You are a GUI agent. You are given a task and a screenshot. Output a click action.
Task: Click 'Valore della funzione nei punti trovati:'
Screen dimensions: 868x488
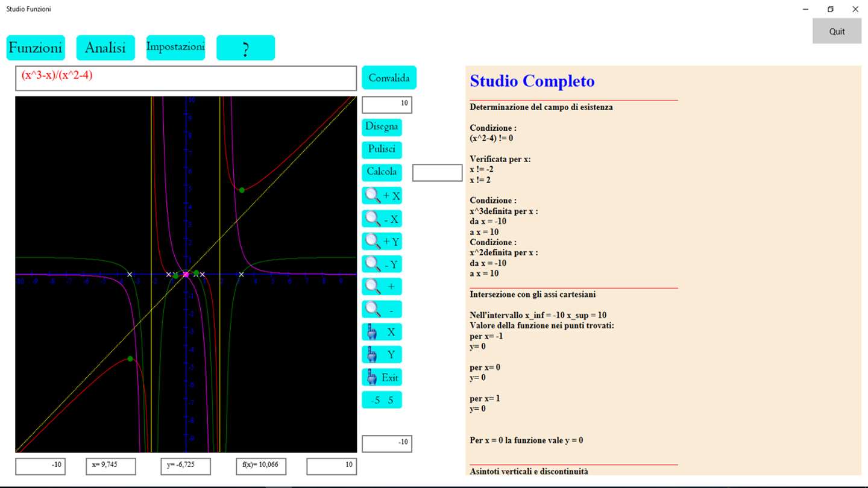pyautogui.click(x=542, y=326)
